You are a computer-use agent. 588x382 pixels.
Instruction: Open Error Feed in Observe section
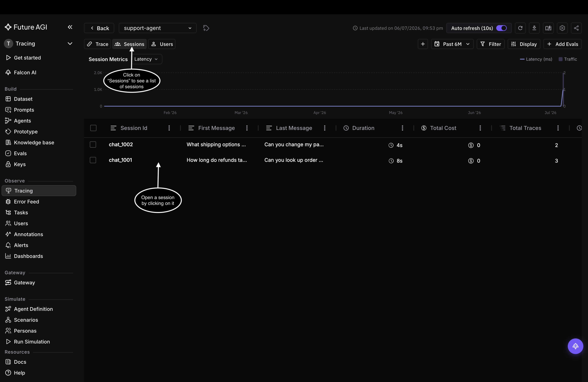click(39, 202)
